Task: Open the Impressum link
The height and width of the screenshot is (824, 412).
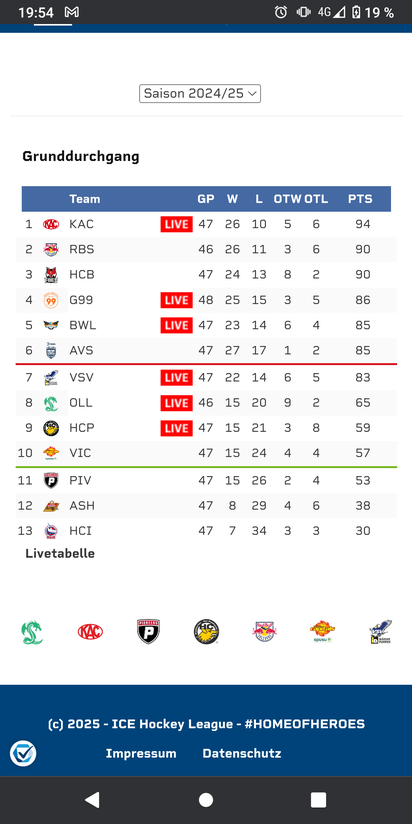Action: tap(141, 754)
